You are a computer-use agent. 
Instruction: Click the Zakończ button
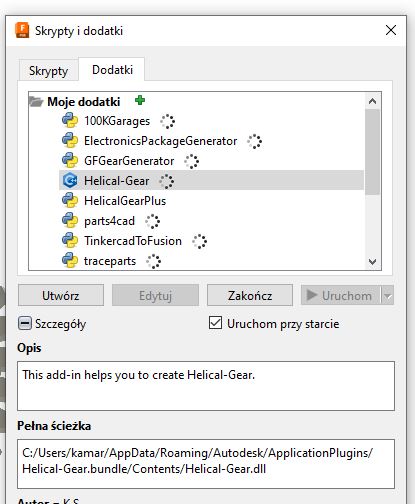click(x=250, y=295)
